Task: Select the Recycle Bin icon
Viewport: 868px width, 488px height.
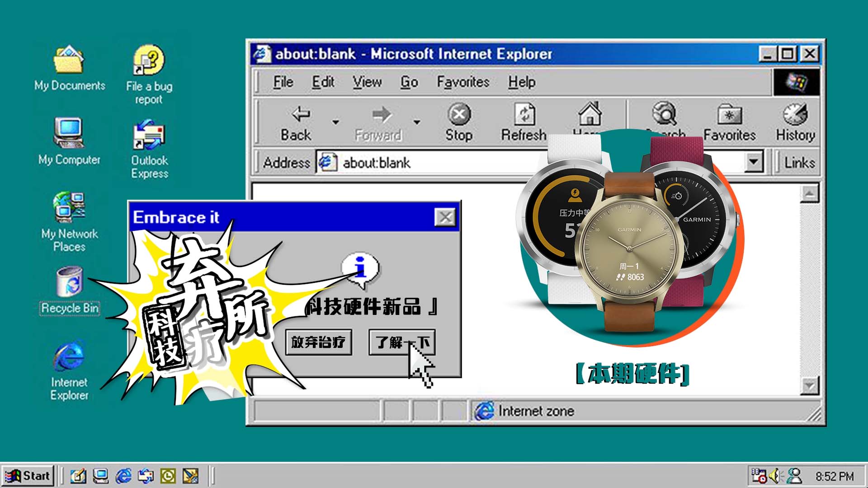Action: (x=69, y=282)
